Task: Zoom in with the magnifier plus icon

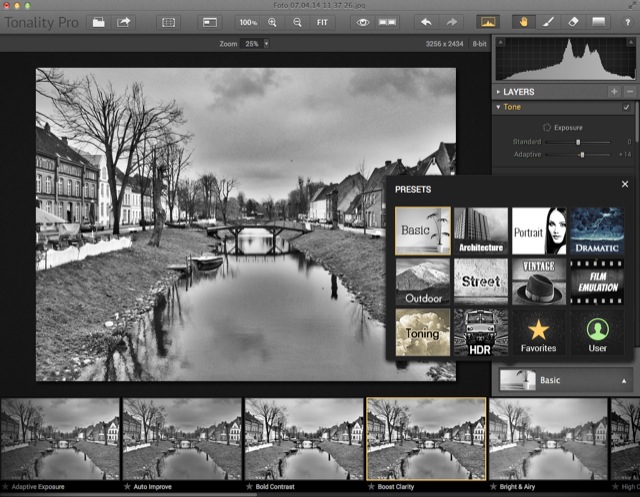Action: (x=272, y=21)
